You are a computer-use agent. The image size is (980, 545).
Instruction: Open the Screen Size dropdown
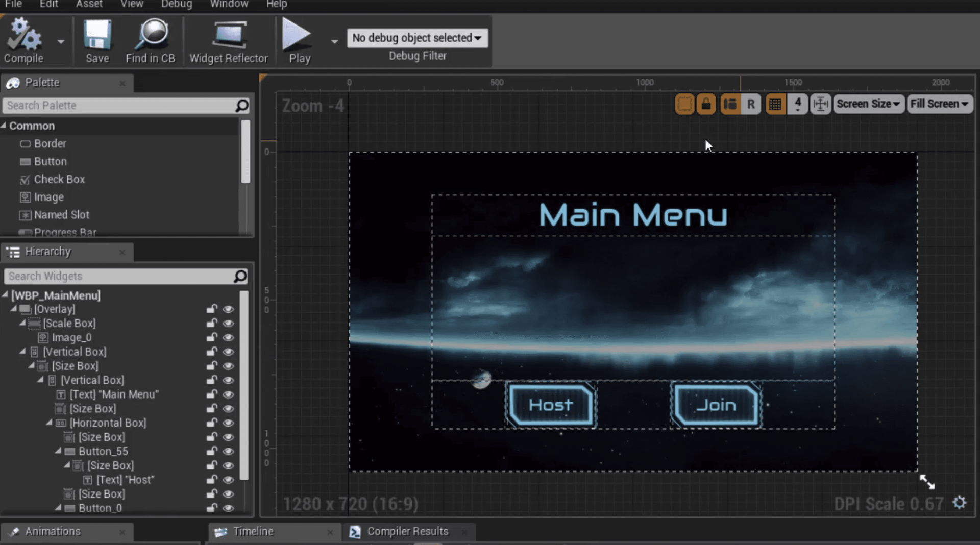[868, 104]
